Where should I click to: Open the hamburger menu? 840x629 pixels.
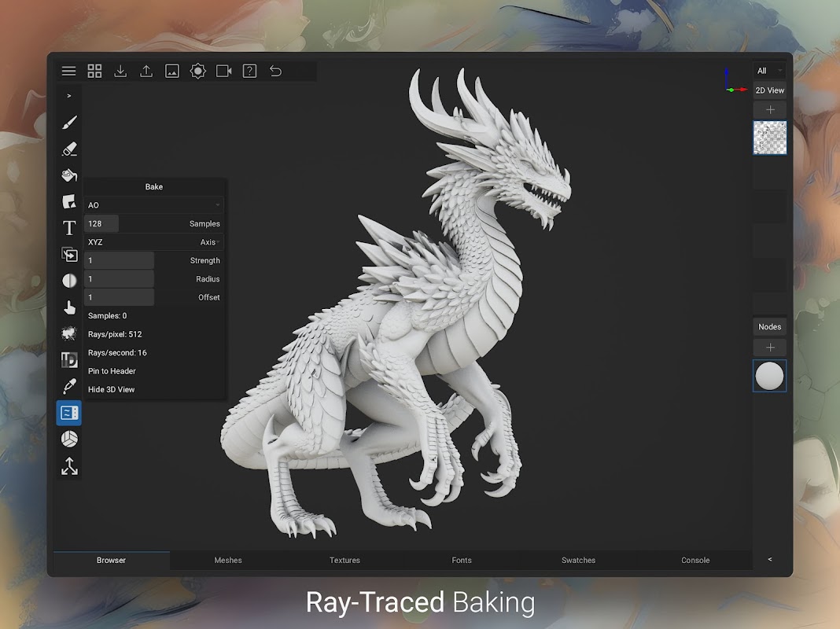(x=68, y=71)
